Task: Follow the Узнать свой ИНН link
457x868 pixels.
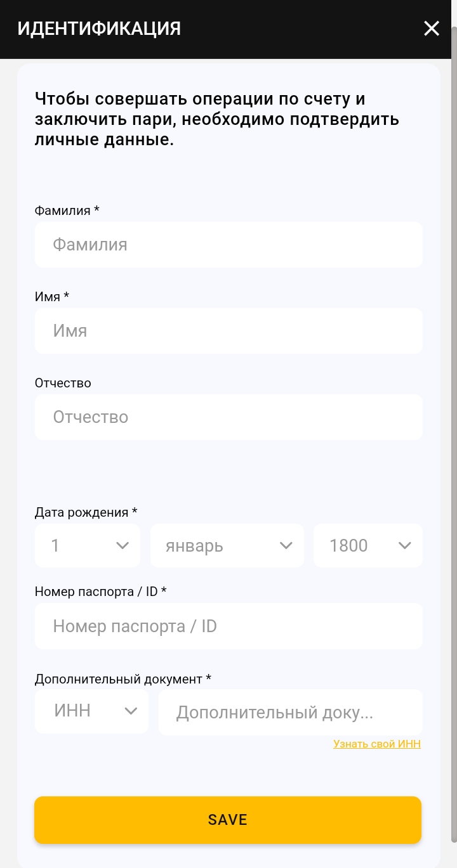Action: 377,744
